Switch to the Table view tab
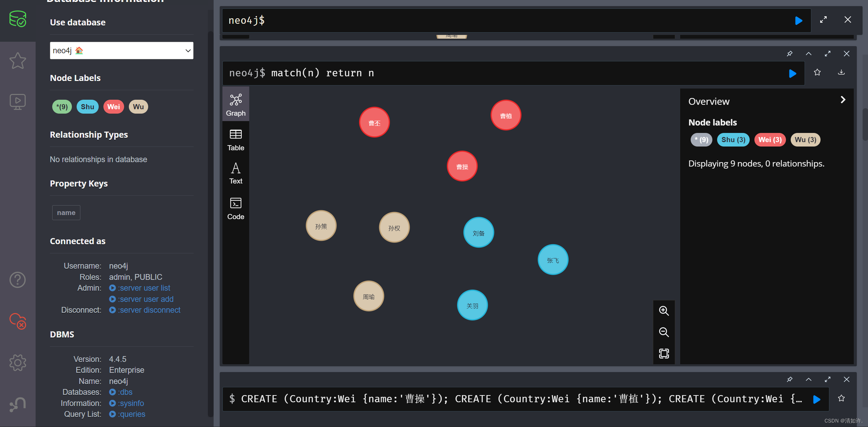868x427 pixels. click(236, 140)
